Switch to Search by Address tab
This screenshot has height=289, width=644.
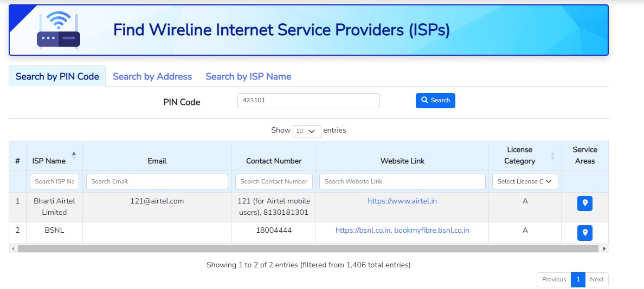(152, 76)
